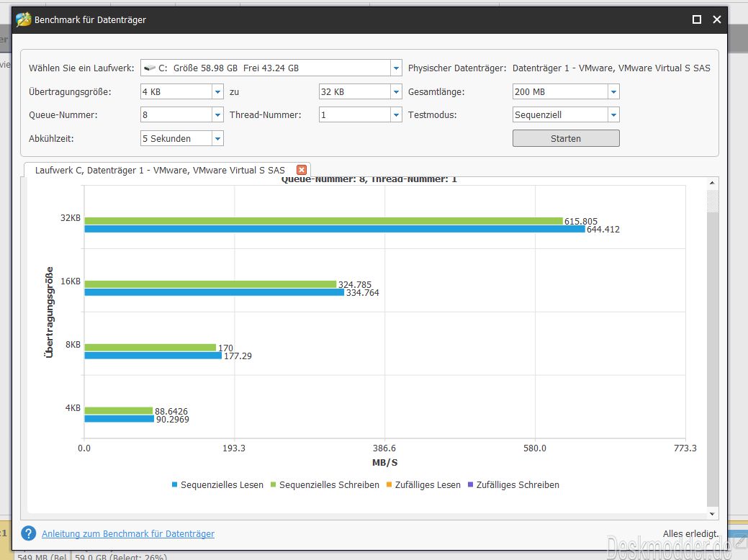Click the blue 8KB sequential read bar
This screenshot has width=748, height=560.
[x=153, y=356]
